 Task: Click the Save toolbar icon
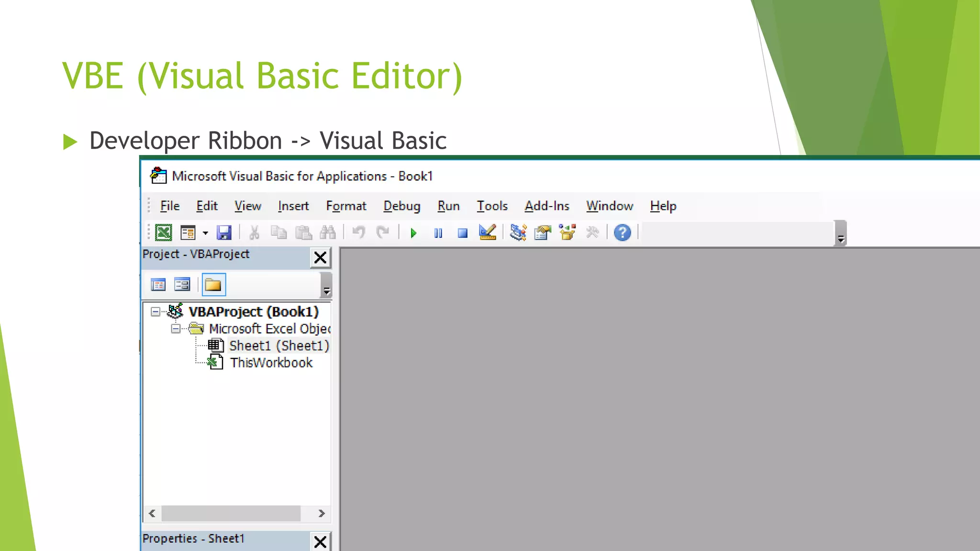[224, 233]
